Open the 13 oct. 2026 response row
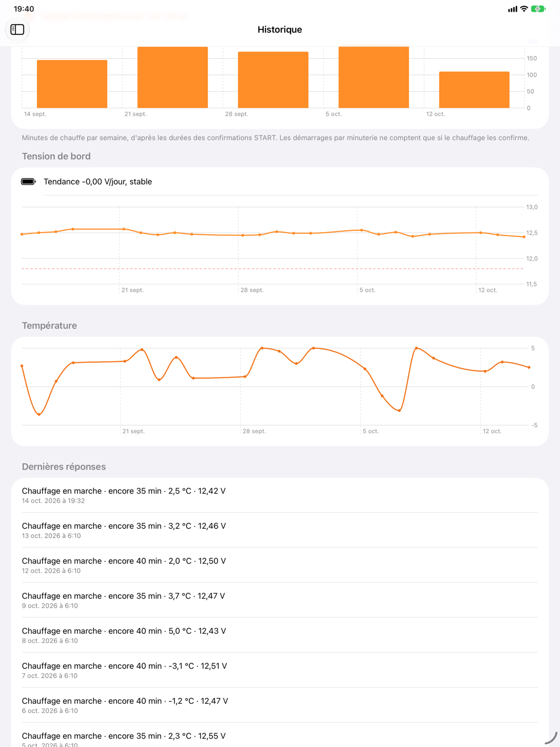The width and height of the screenshot is (560, 747). 280,530
